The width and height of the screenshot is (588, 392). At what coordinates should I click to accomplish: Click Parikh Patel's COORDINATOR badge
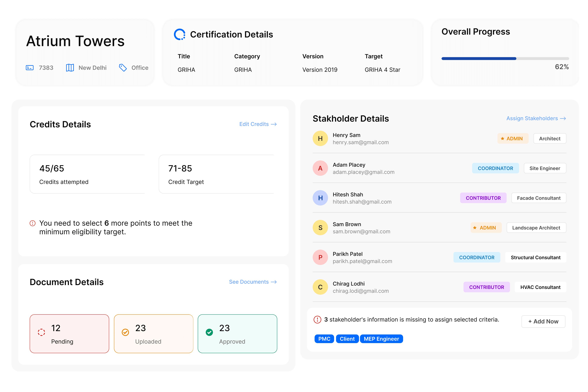coord(477,257)
